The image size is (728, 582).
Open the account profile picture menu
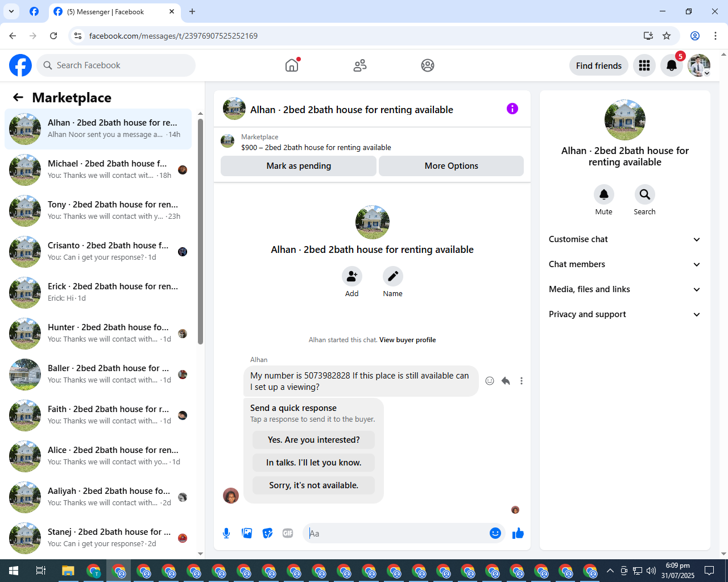(699, 65)
